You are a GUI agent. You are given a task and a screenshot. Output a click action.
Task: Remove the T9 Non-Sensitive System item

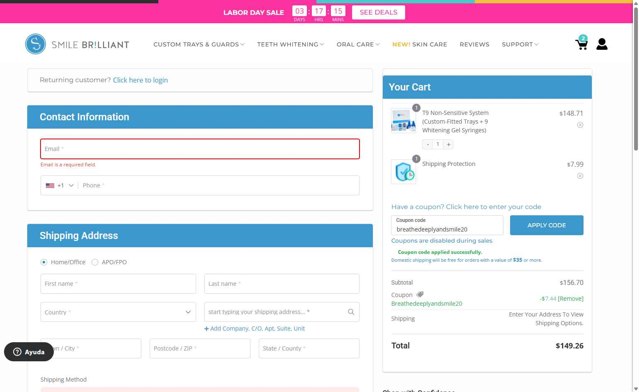580,125
